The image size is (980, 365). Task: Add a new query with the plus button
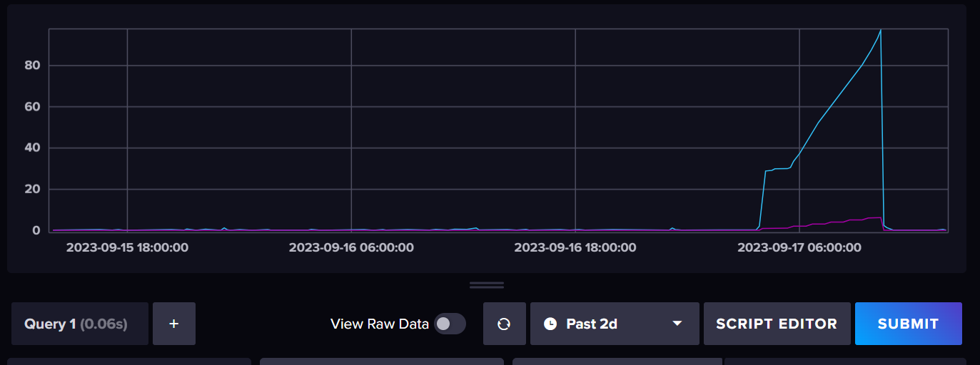(x=174, y=324)
